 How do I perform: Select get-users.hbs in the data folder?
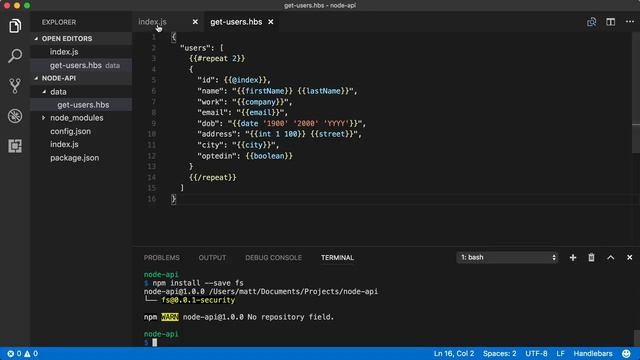[x=81, y=105]
